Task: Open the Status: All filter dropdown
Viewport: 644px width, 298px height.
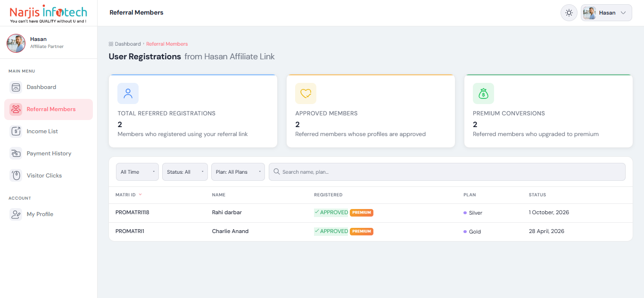Action: point(185,172)
